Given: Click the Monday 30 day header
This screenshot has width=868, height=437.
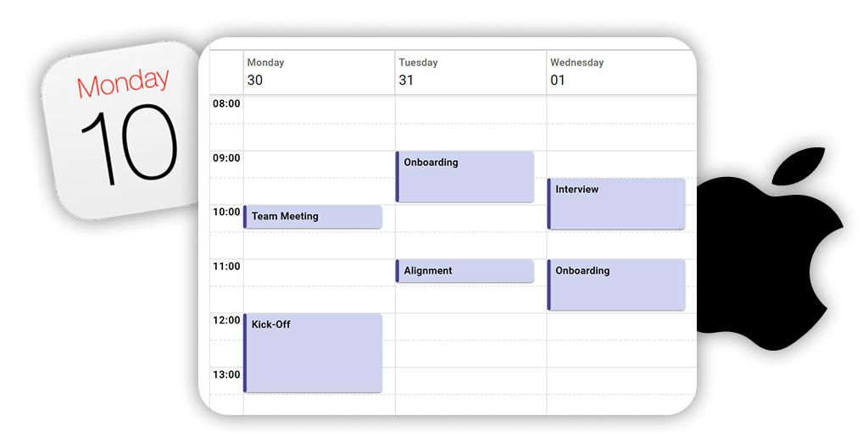Looking at the screenshot, I should (318, 72).
